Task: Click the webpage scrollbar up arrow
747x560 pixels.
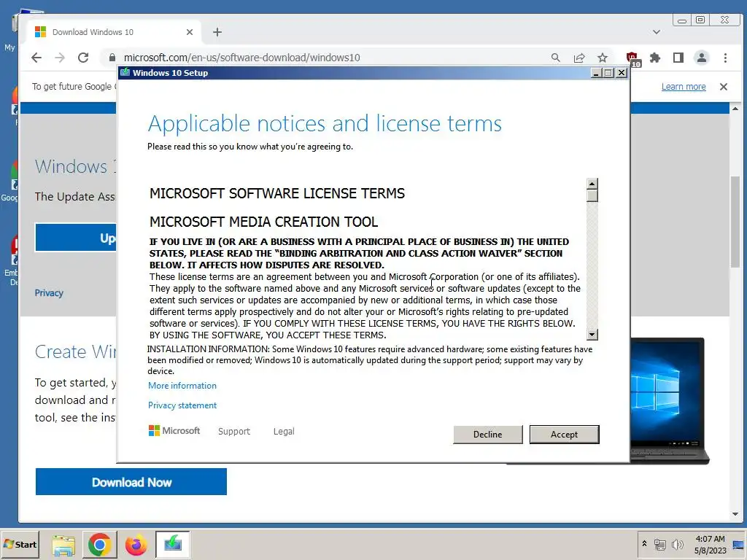Action: 735,109
